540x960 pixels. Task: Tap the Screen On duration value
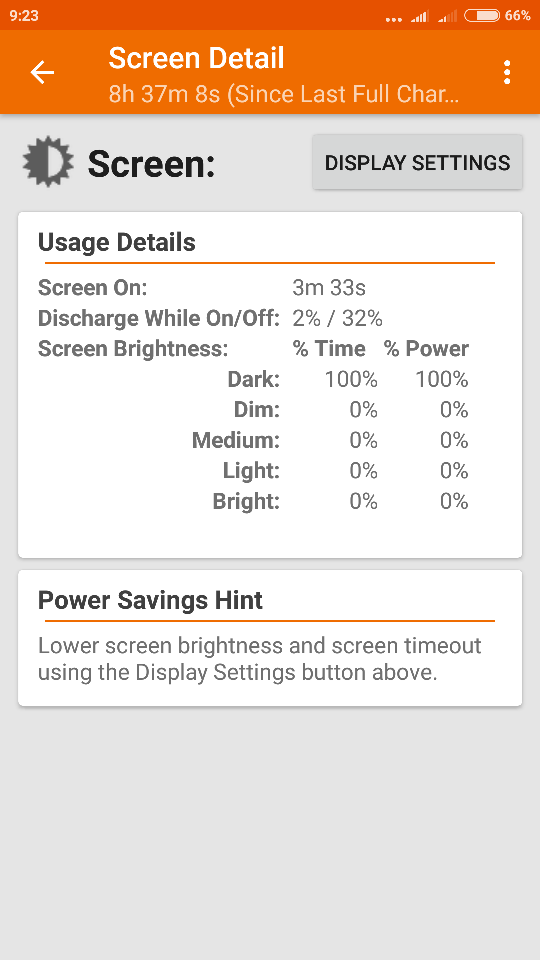[x=329, y=287]
